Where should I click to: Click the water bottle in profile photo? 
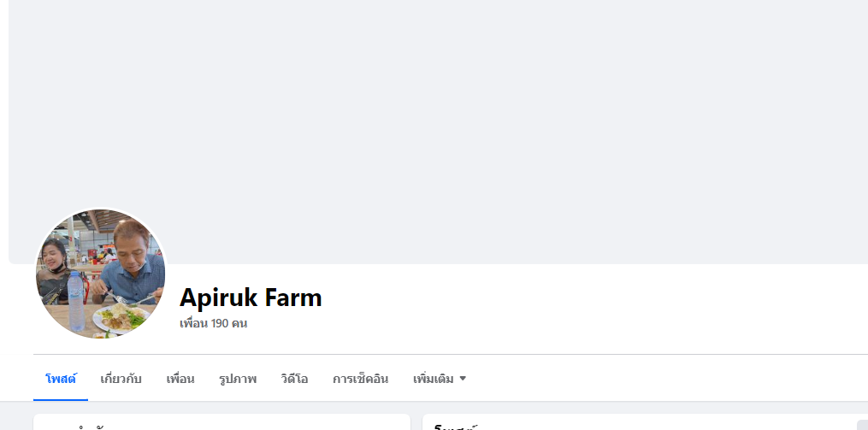[76, 301]
